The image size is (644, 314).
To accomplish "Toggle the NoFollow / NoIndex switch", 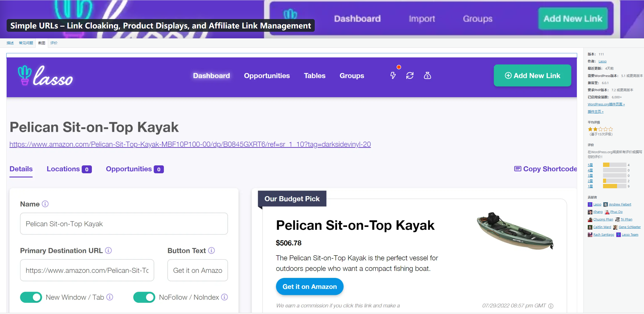I will pyautogui.click(x=144, y=297).
